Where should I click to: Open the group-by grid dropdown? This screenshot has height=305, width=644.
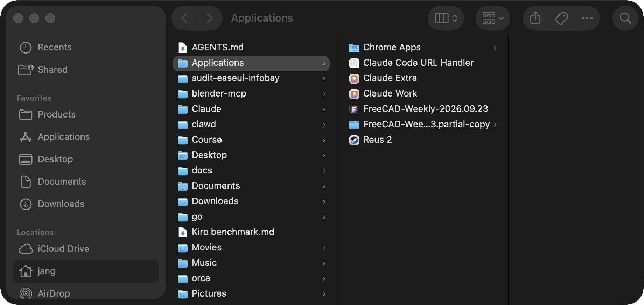point(493,18)
